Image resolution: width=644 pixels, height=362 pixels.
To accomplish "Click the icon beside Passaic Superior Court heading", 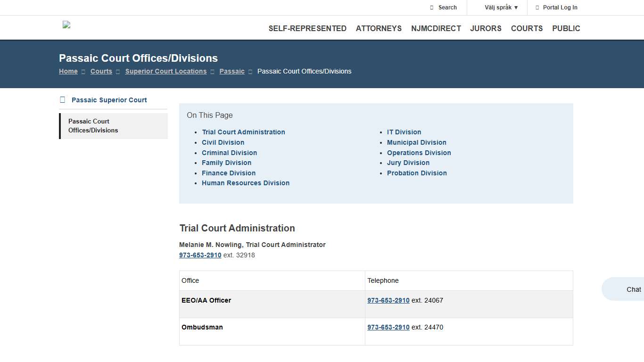I will (62, 99).
